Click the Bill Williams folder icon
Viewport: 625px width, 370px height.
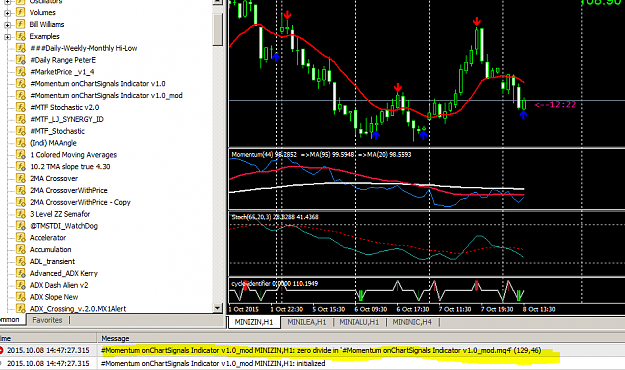20,24
